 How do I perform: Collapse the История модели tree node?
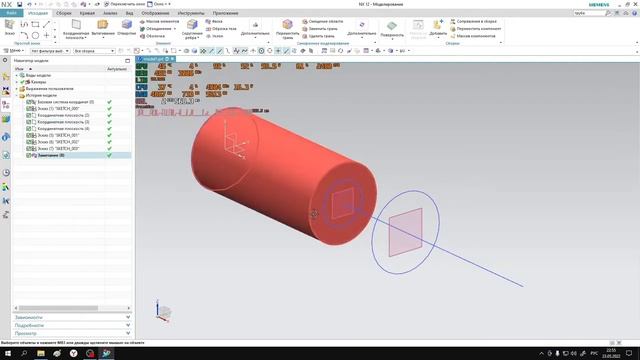point(17,96)
